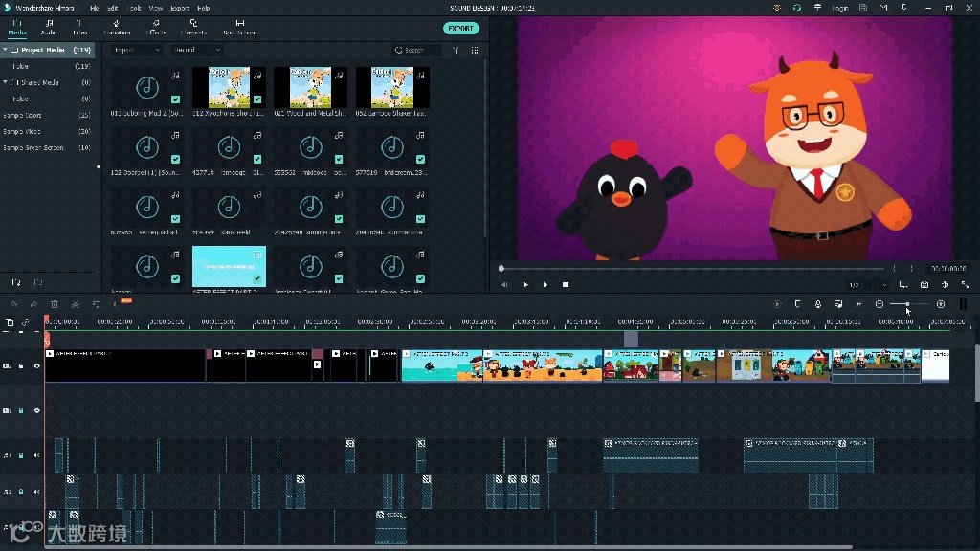Select Sample Colors in media sidebar

[x=23, y=115]
